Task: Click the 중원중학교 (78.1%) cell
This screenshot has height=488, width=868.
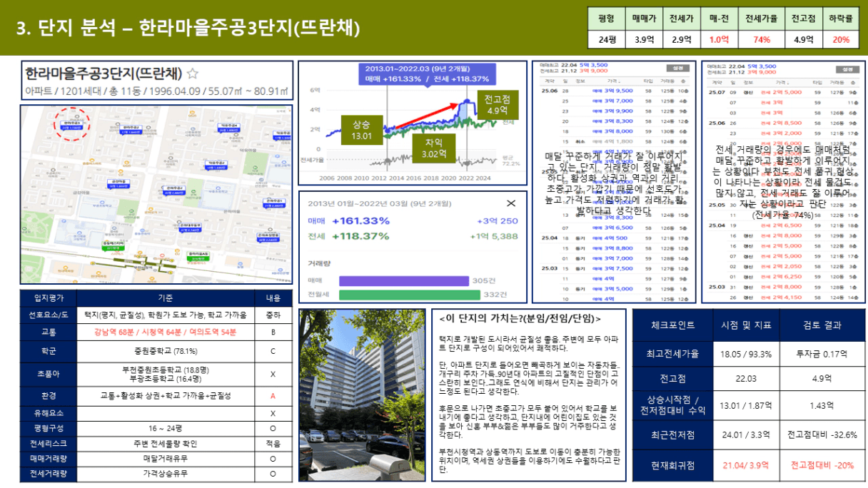Action: coord(165,351)
